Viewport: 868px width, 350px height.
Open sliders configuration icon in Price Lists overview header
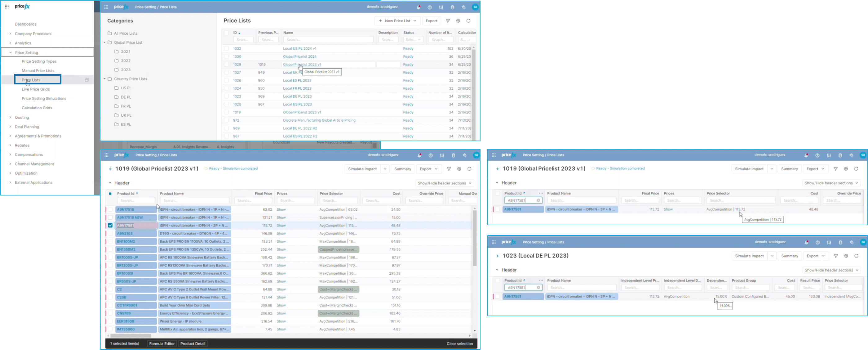pyautogui.click(x=441, y=7)
